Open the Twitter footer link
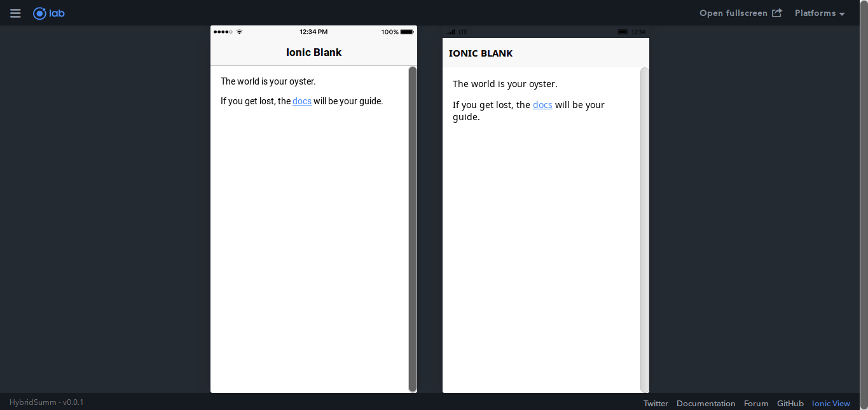Image resolution: width=868 pixels, height=410 pixels. (x=656, y=403)
